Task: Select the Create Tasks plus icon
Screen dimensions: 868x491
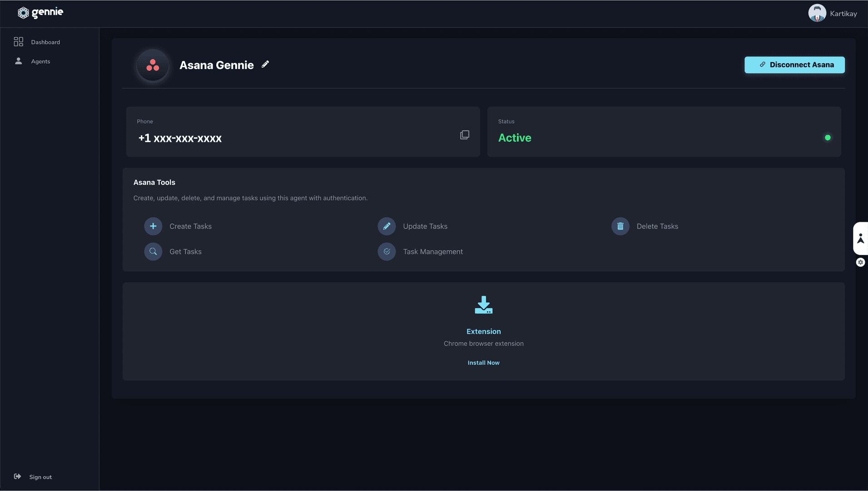Action: 153,226
